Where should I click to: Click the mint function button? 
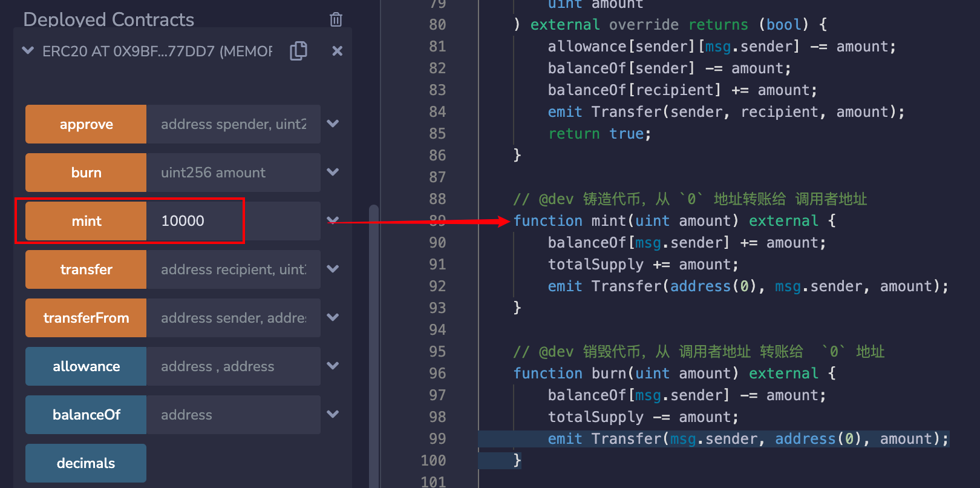tap(86, 221)
